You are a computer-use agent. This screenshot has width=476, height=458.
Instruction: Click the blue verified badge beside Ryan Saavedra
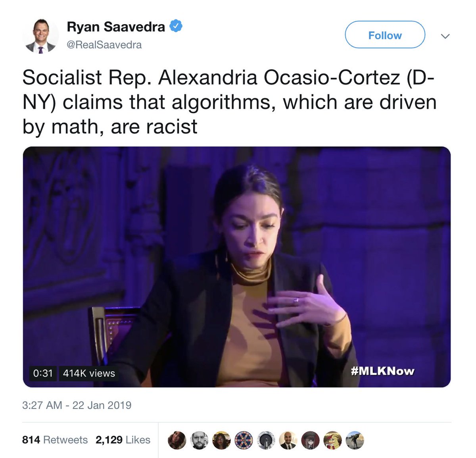[176, 26]
